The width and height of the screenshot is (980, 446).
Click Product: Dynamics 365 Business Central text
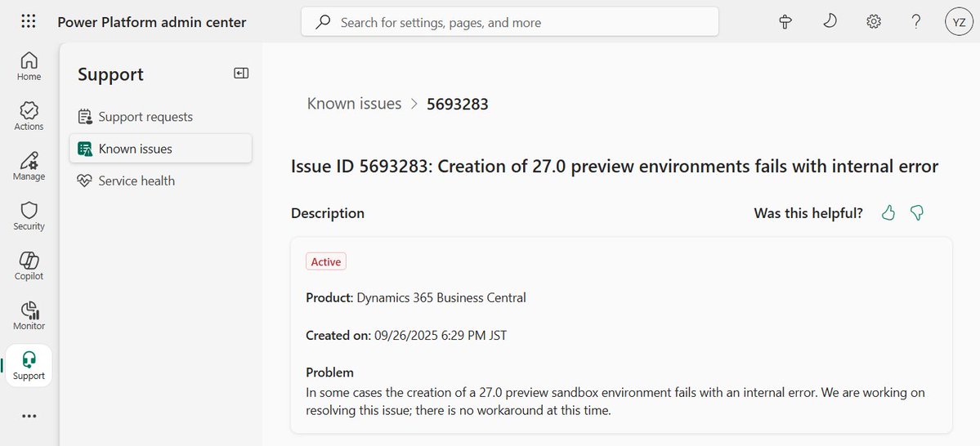(x=416, y=298)
